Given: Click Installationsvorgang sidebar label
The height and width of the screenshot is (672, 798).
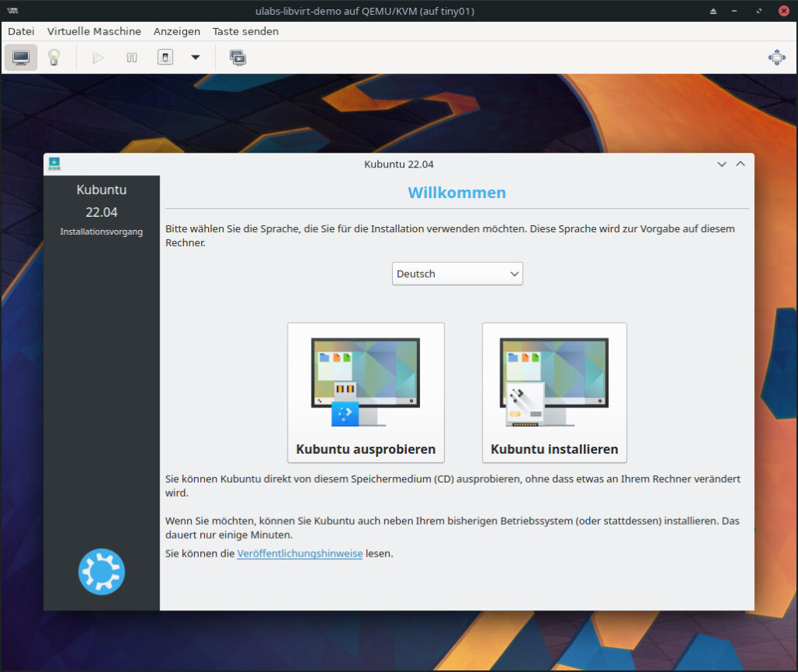Looking at the screenshot, I should click(101, 232).
